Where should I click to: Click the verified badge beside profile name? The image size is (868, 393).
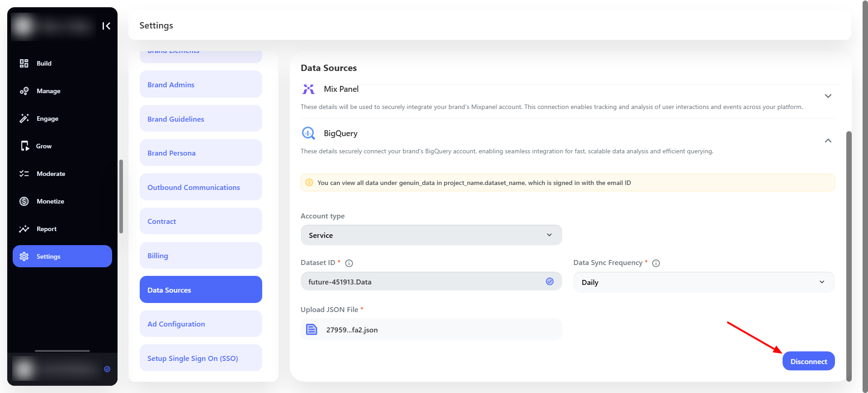tap(107, 369)
